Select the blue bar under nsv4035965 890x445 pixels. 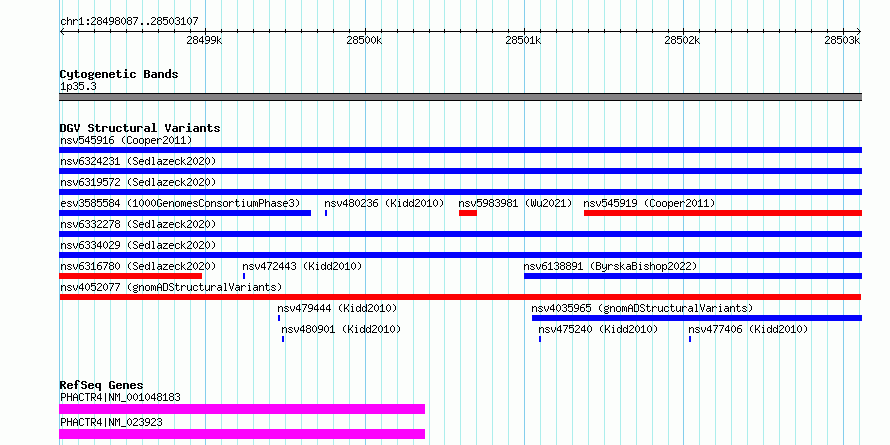click(x=697, y=318)
